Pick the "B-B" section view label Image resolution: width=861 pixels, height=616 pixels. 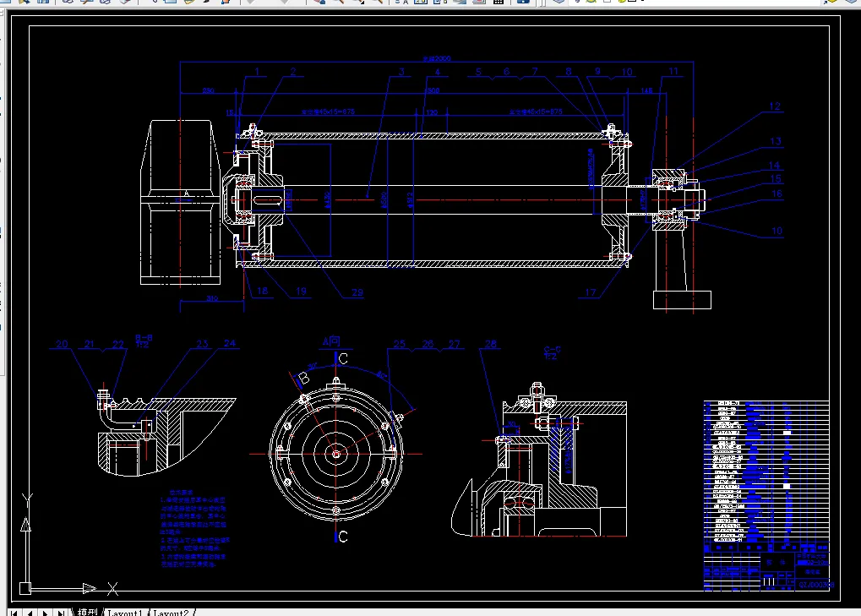click(144, 338)
